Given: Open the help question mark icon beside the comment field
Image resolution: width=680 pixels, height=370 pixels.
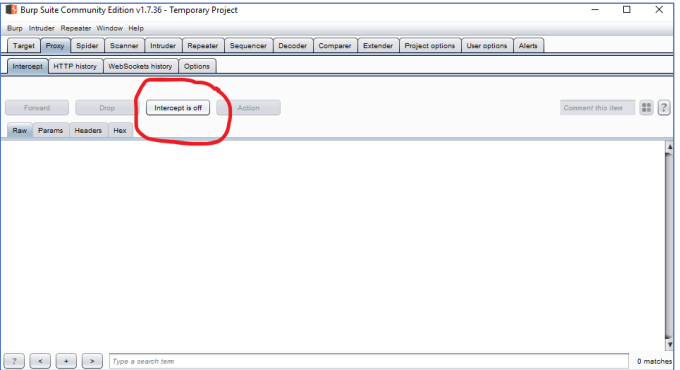Looking at the screenshot, I should tap(664, 108).
